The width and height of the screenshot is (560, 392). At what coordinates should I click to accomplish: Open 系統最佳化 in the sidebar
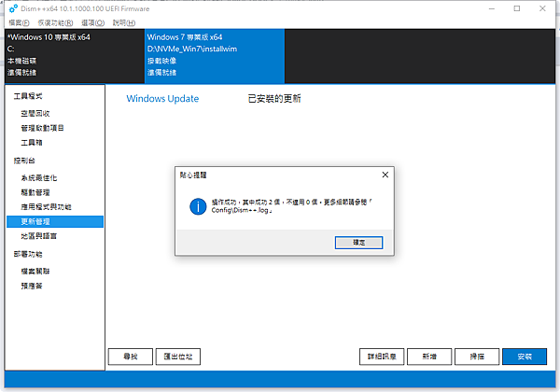coord(39,177)
